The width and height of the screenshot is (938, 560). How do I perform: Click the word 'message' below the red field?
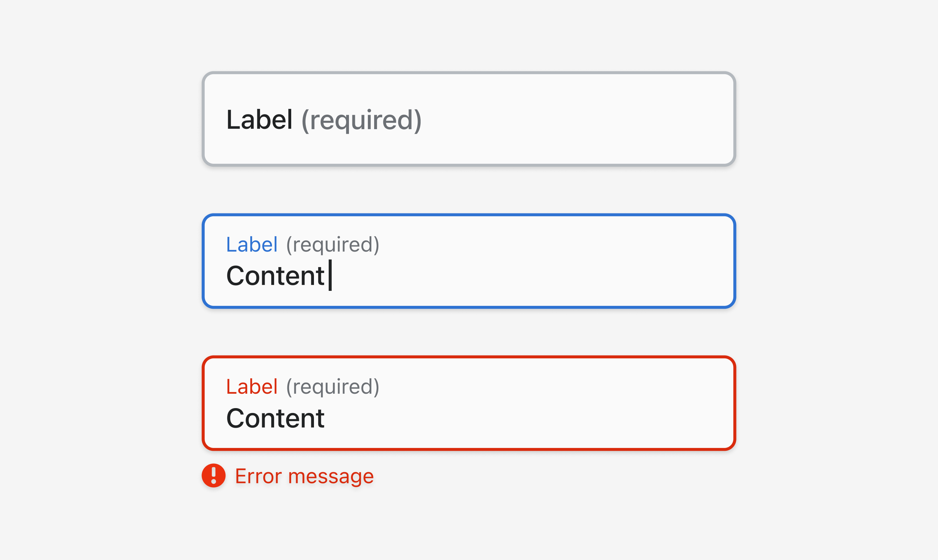(x=331, y=477)
